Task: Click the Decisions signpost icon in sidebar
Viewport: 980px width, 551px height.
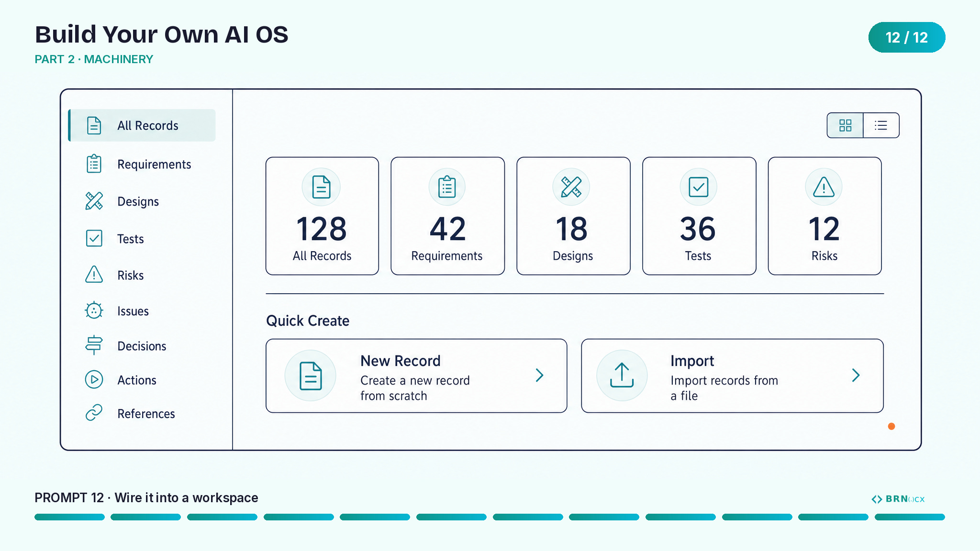Action: tap(94, 345)
